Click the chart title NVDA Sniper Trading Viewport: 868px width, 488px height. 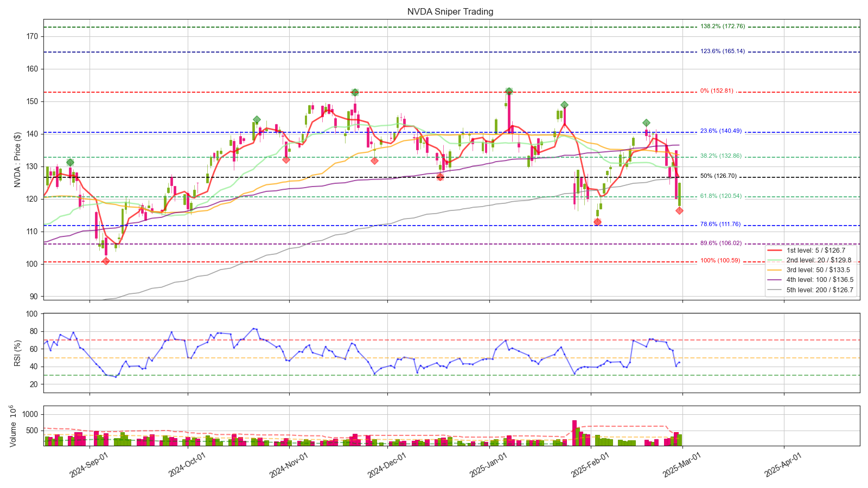point(450,11)
